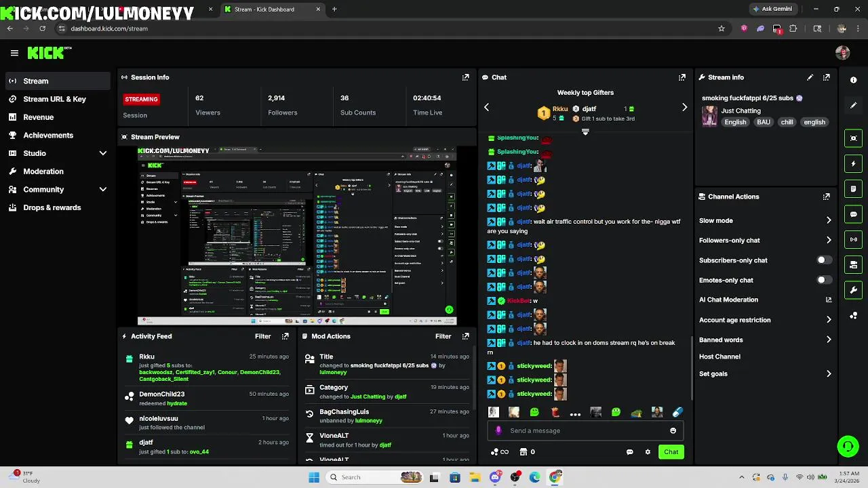The height and width of the screenshot is (488, 868).
Task: Click Host Channel action
Action: coord(719,357)
